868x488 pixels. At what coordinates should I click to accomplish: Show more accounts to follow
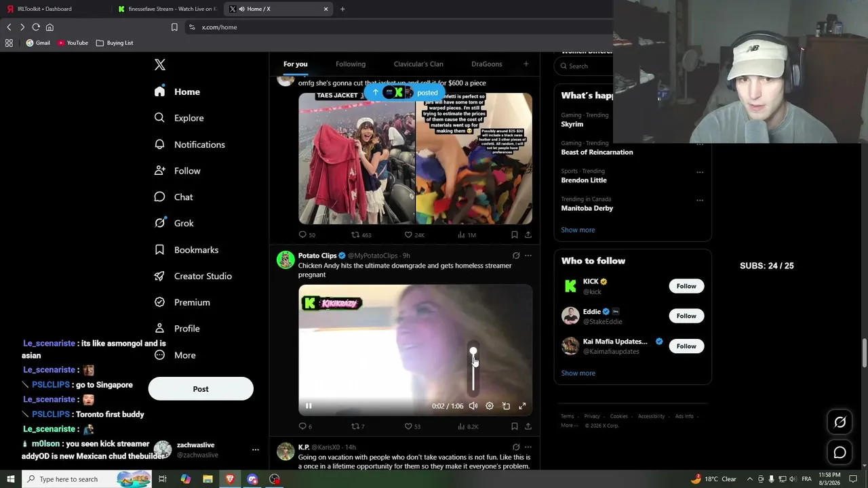click(578, 373)
